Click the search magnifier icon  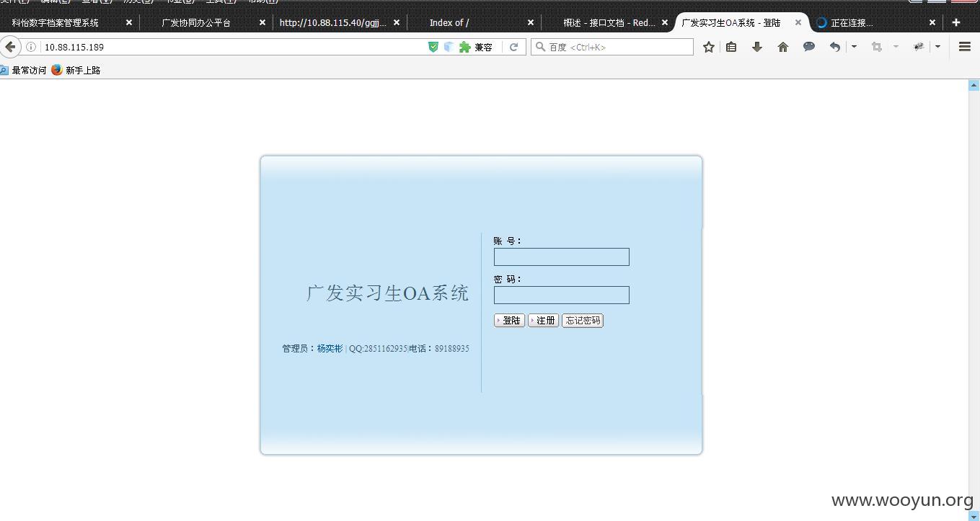(540, 47)
